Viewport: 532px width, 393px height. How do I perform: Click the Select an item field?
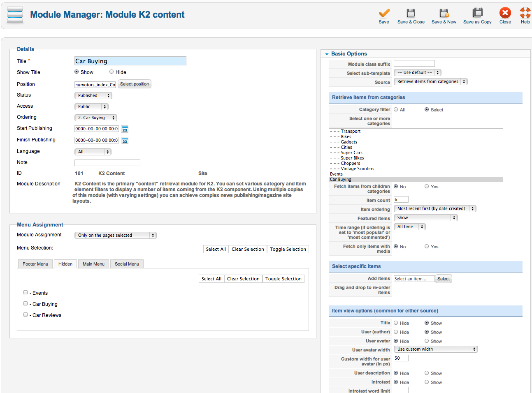coord(414,279)
